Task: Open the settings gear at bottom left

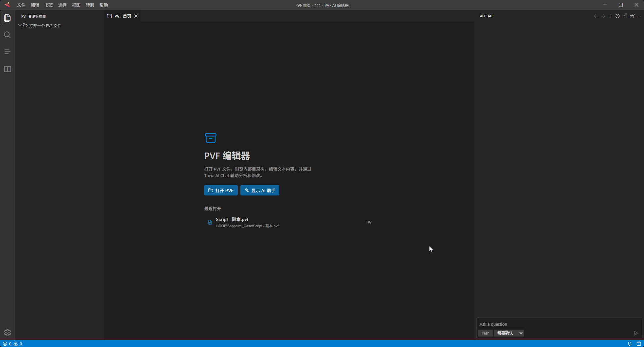Action: pyautogui.click(x=8, y=333)
